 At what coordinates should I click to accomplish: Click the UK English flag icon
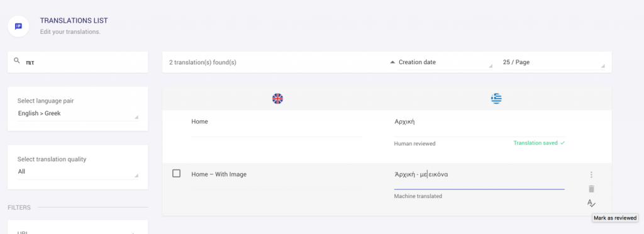tap(277, 99)
